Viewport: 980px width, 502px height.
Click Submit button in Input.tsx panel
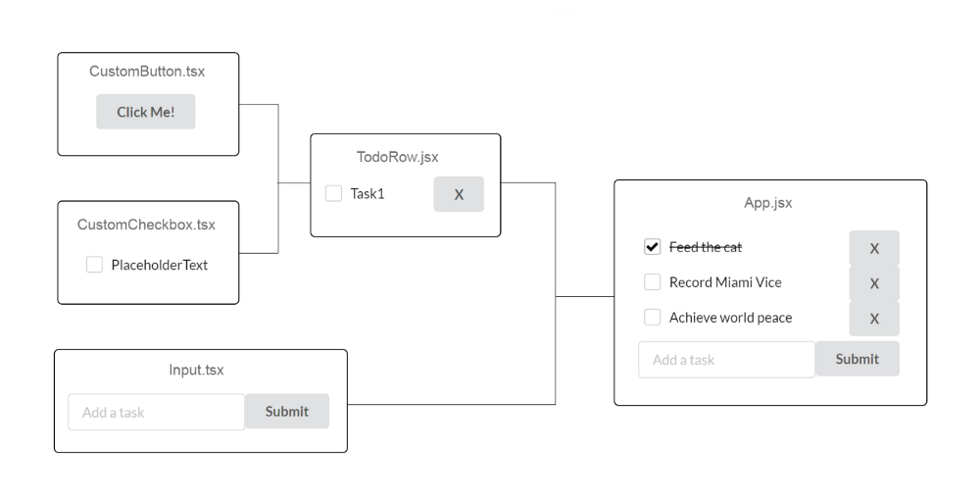[x=287, y=412]
